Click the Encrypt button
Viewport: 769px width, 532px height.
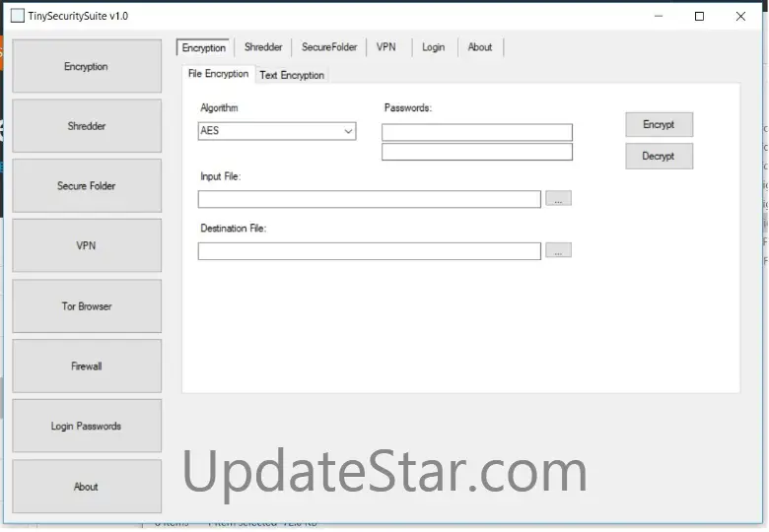pos(660,124)
